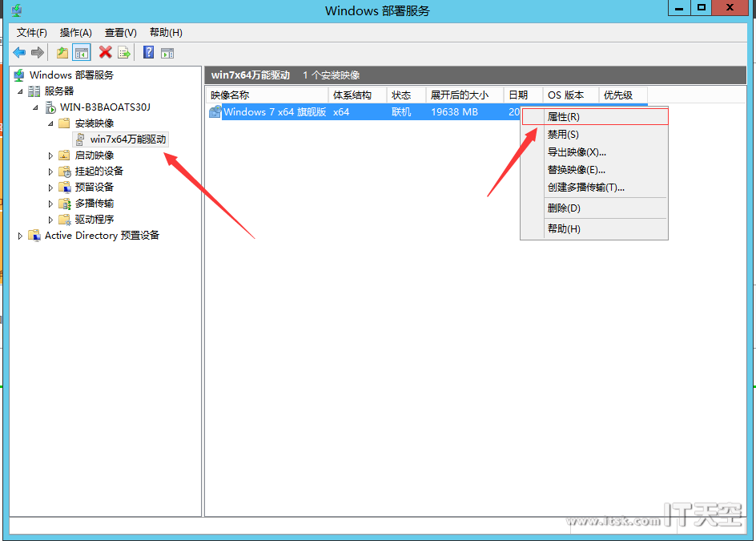Open the 操作(A) menu
This screenshot has width=756, height=541.
coord(76,33)
